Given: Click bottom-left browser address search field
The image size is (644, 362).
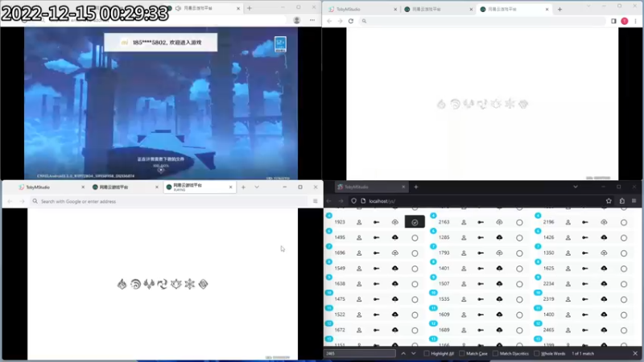Looking at the screenshot, I should click(x=169, y=201).
